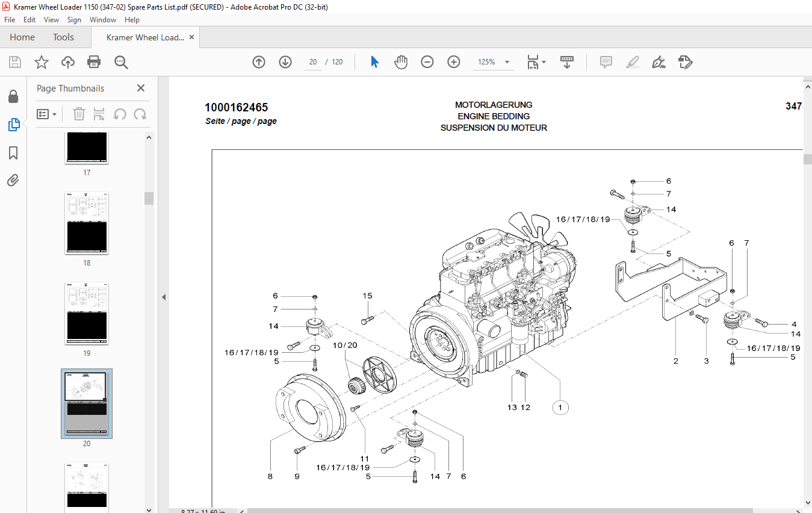Open the File menu
This screenshot has height=513, width=812.
10,20
